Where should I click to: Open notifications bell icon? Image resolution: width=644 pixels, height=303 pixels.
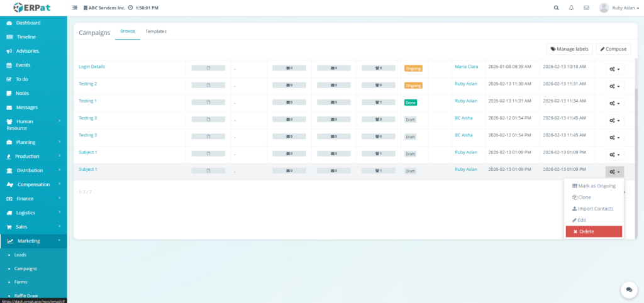pos(571,8)
